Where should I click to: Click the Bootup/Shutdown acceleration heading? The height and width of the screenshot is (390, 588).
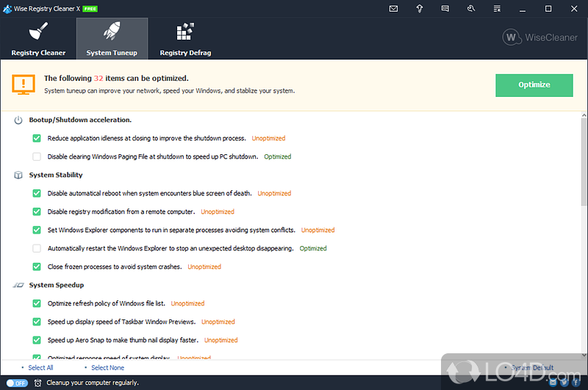point(80,120)
